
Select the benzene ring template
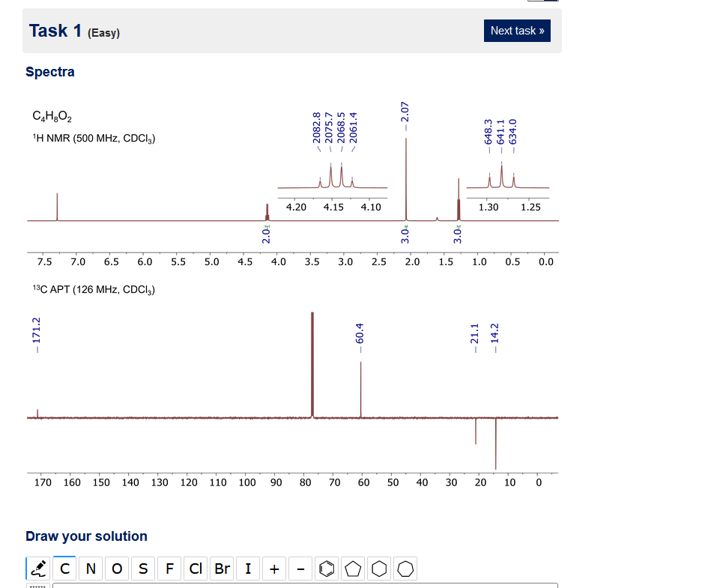click(x=327, y=569)
